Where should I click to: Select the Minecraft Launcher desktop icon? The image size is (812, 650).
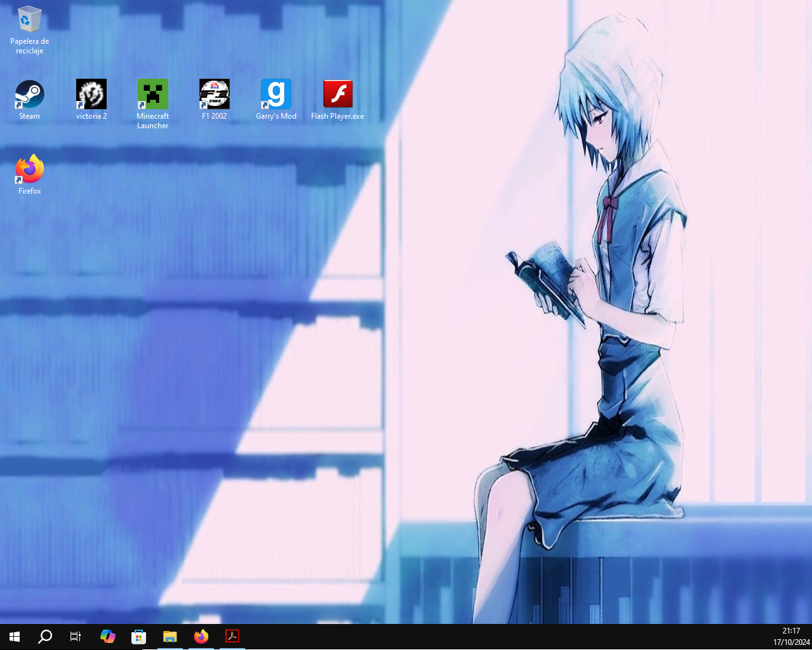pyautogui.click(x=153, y=104)
